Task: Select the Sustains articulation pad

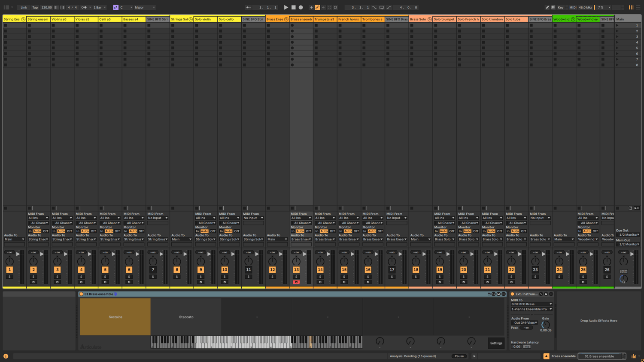Action: (115, 317)
